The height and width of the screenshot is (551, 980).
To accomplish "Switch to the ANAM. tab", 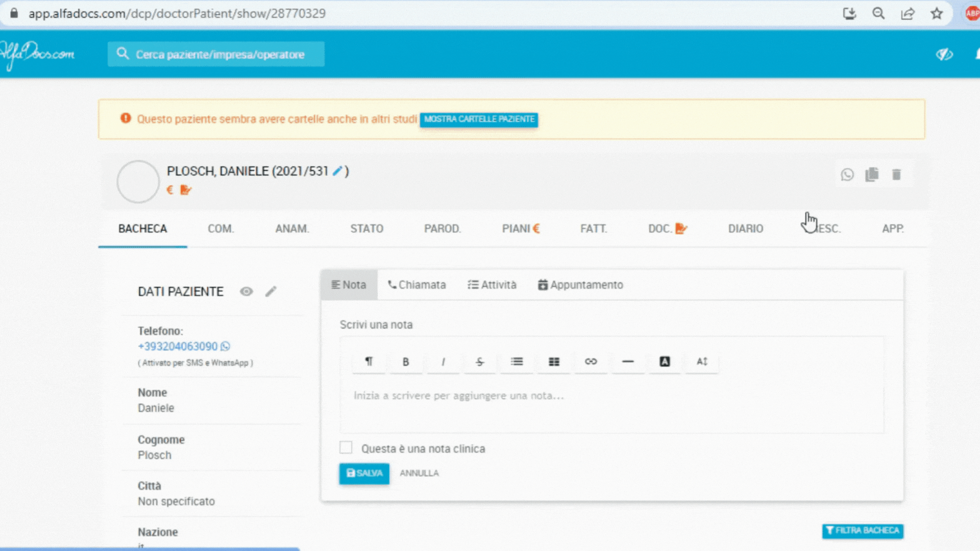I will pyautogui.click(x=292, y=229).
